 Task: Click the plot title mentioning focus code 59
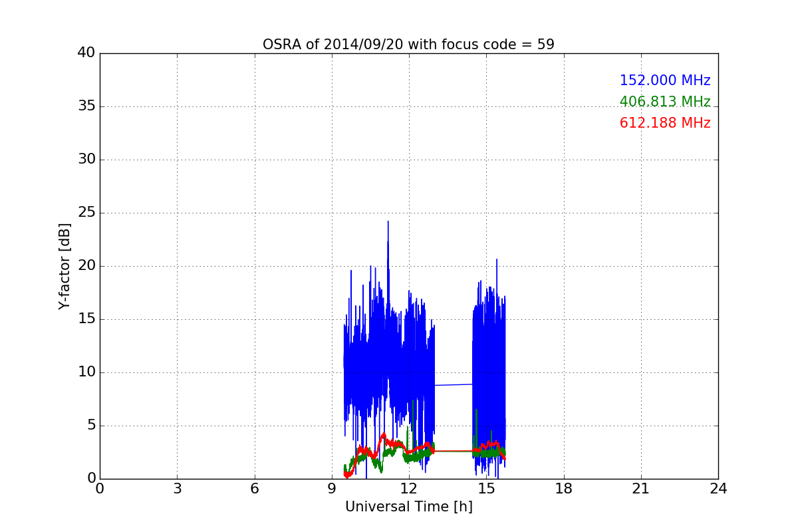point(408,45)
